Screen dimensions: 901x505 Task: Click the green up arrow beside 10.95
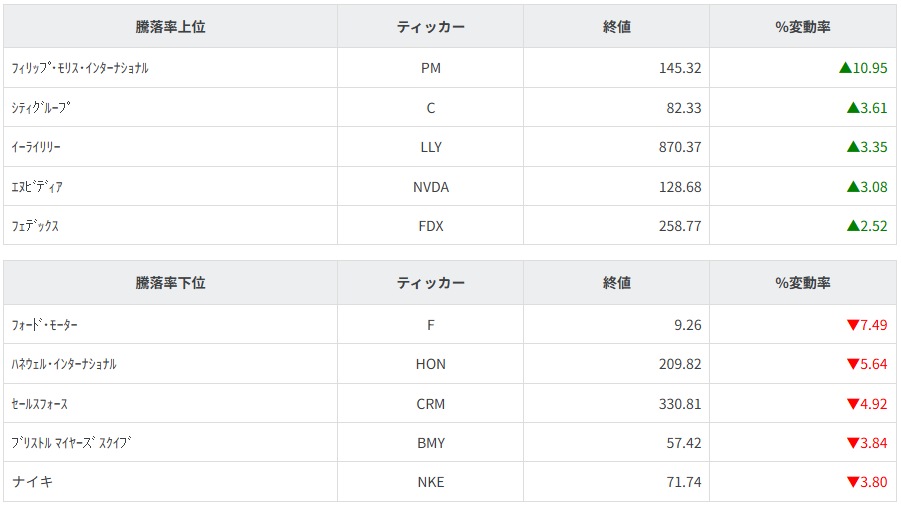[x=845, y=68]
